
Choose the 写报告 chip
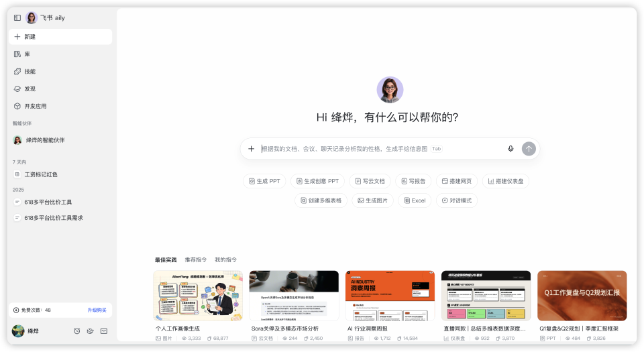coord(413,181)
